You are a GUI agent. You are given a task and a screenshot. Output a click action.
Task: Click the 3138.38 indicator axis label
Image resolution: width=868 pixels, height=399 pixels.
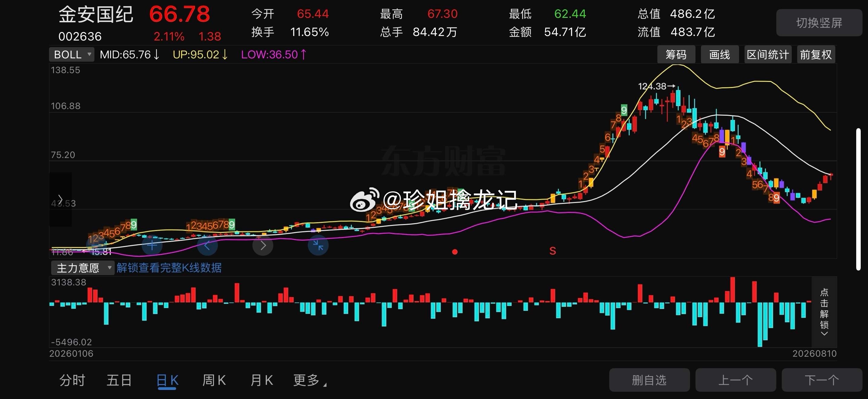pos(68,282)
